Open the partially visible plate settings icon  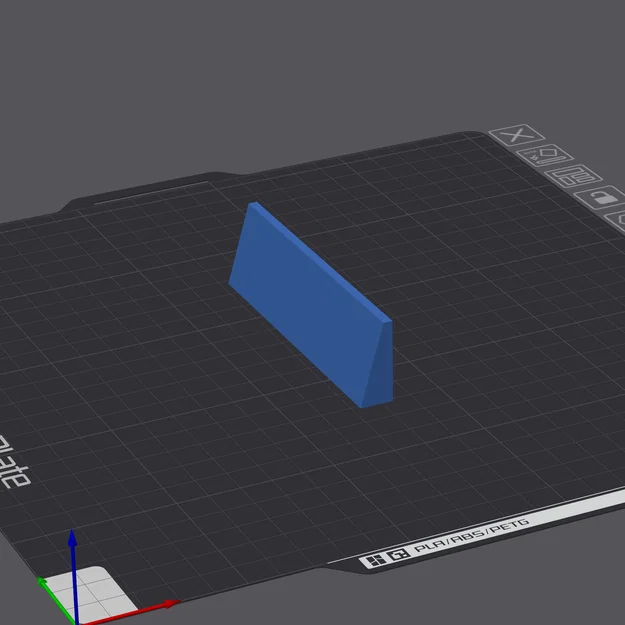(616, 221)
